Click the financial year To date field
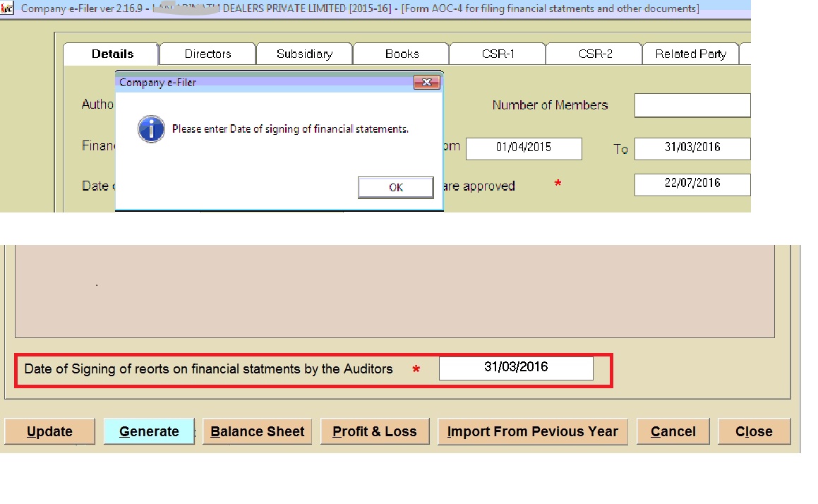Viewport: 818px width, 504px height. click(692, 148)
